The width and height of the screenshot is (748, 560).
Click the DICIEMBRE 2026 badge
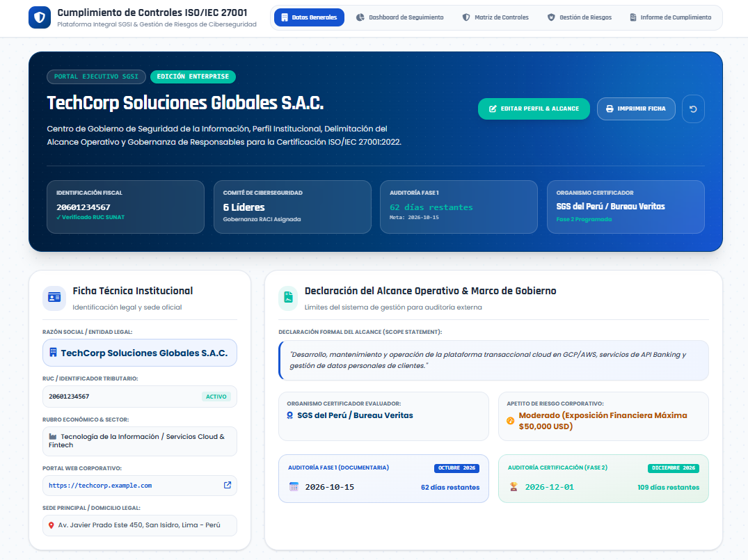coord(673,468)
